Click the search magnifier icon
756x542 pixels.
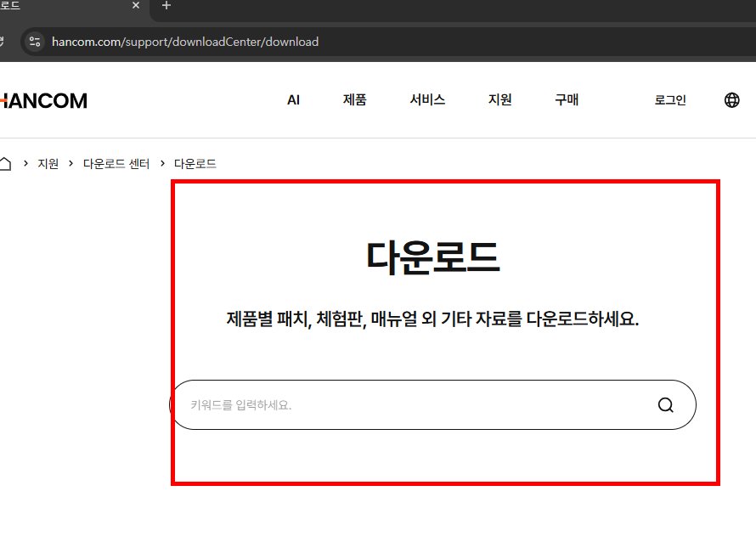665,405
